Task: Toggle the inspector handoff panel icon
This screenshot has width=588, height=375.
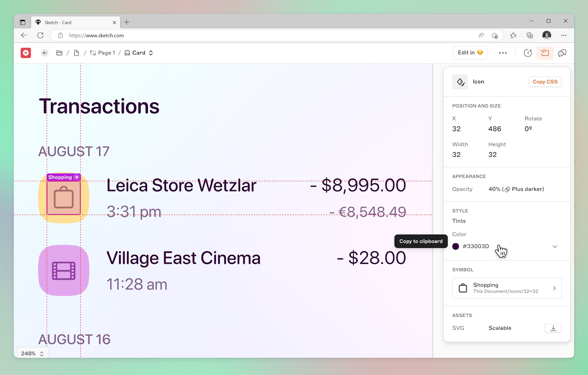Action: [545, 53]
